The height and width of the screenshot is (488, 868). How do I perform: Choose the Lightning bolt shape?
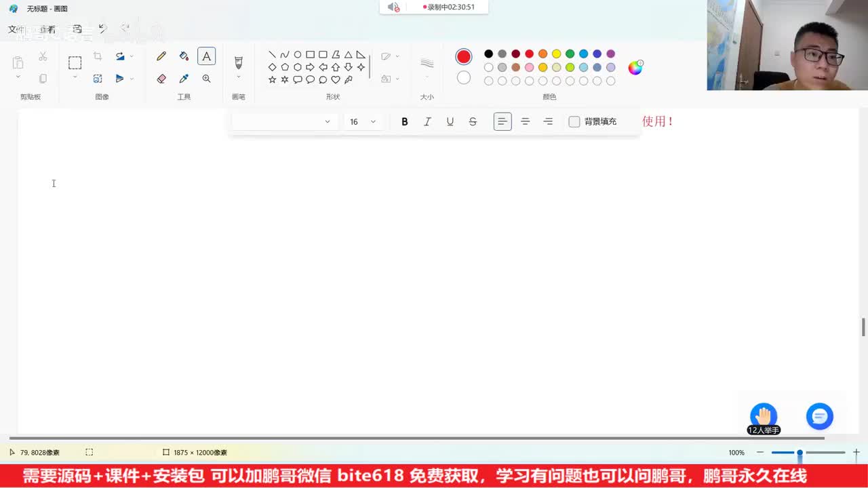[x=348, y=79]
